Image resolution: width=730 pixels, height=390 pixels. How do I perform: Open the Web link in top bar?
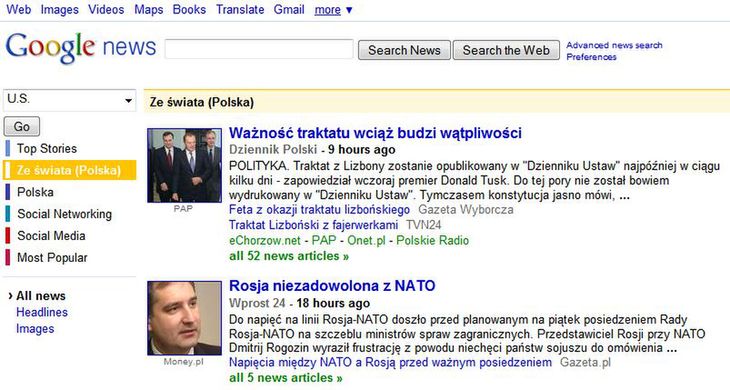19,9
